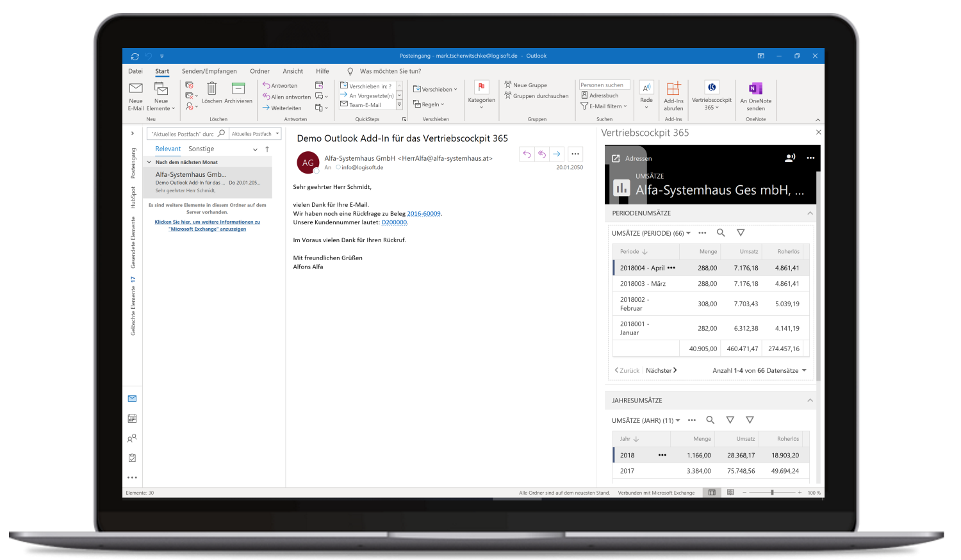961x560 pixels.
Task: Select the An Vorgesetzte(n) quick step
Action: pos(367,95)
